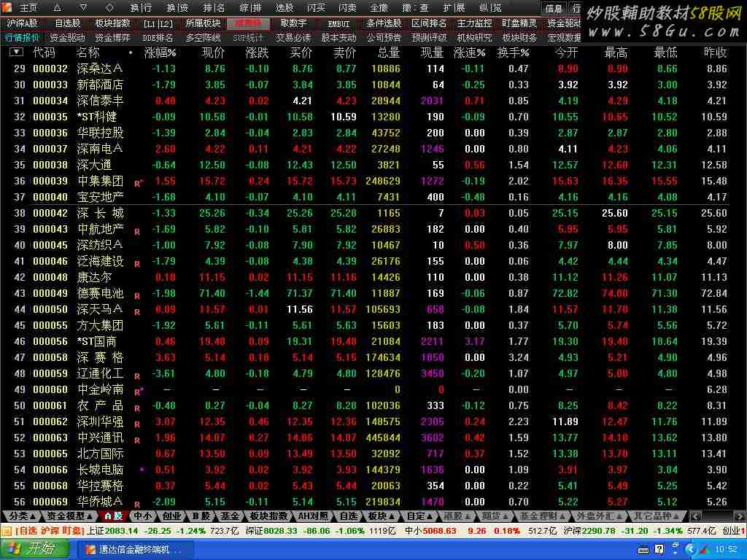Screen dimensions: 747x560
Task: Click right scroll arrow beside bottom tabs
Action: click(x=740, y=516)
